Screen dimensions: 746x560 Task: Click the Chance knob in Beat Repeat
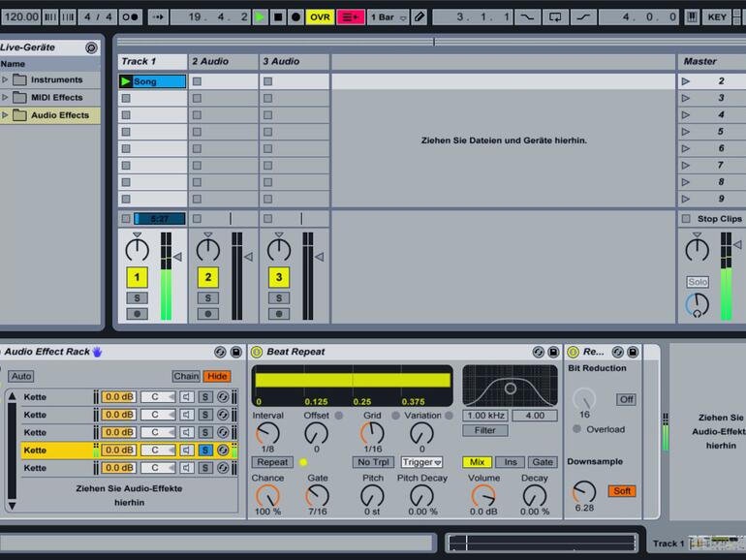click(x=267, y=496)
